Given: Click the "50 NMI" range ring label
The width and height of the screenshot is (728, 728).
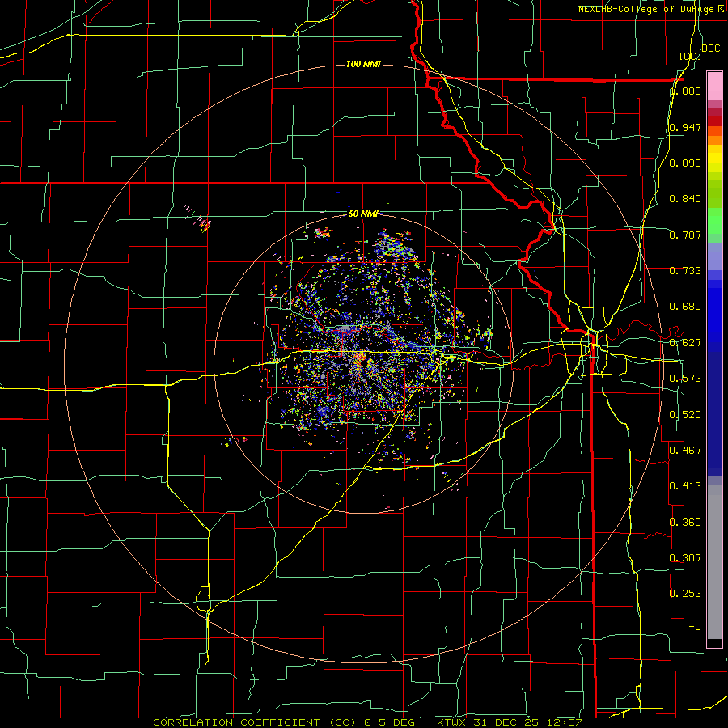Looking at the screenshot, I should pos(363,214).
